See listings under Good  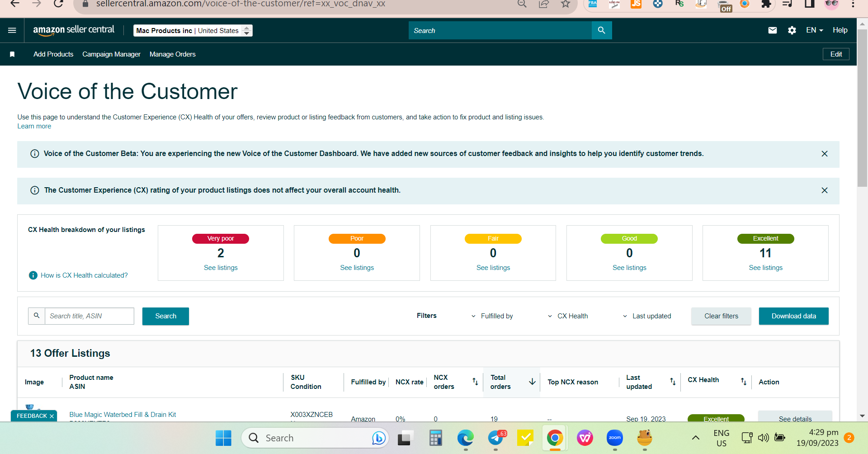[629, 268]
